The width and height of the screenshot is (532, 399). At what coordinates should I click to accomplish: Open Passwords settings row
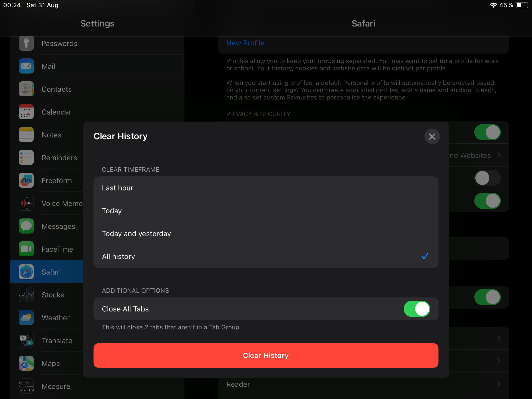(x=97, y=43)
